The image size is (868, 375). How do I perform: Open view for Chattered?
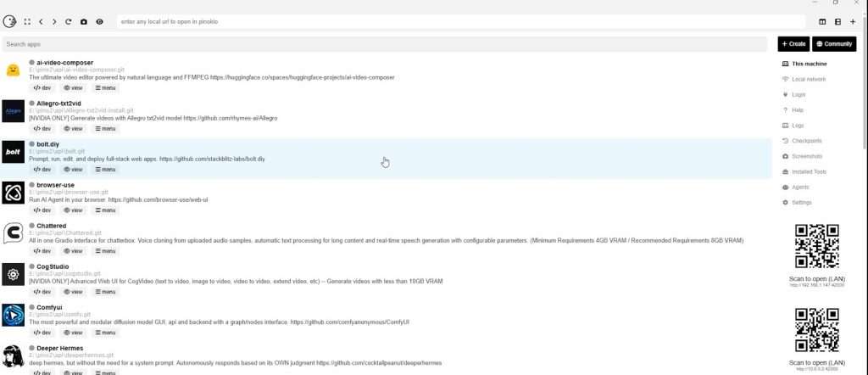point(73,251)
